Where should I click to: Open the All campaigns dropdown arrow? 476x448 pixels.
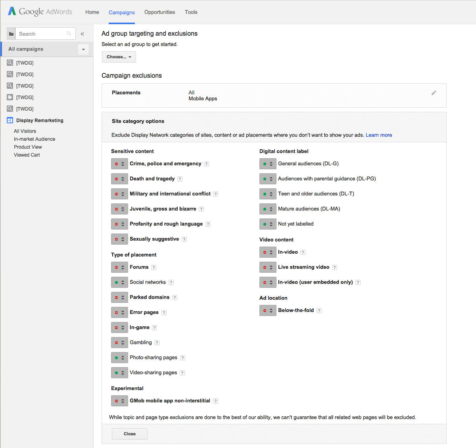(x=83, y=49)
